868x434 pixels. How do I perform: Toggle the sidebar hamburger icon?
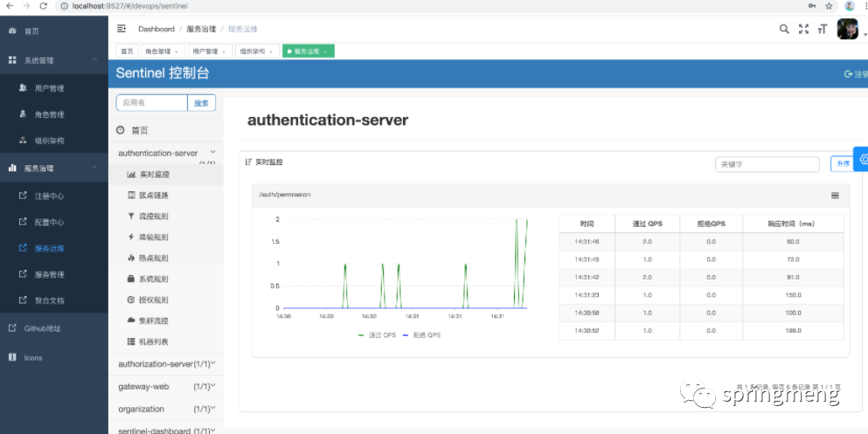pos(122,29)
